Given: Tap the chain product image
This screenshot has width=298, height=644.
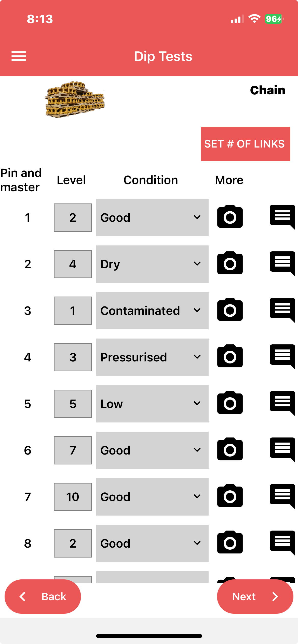Looking at the screenshot, I should (75, 99).
